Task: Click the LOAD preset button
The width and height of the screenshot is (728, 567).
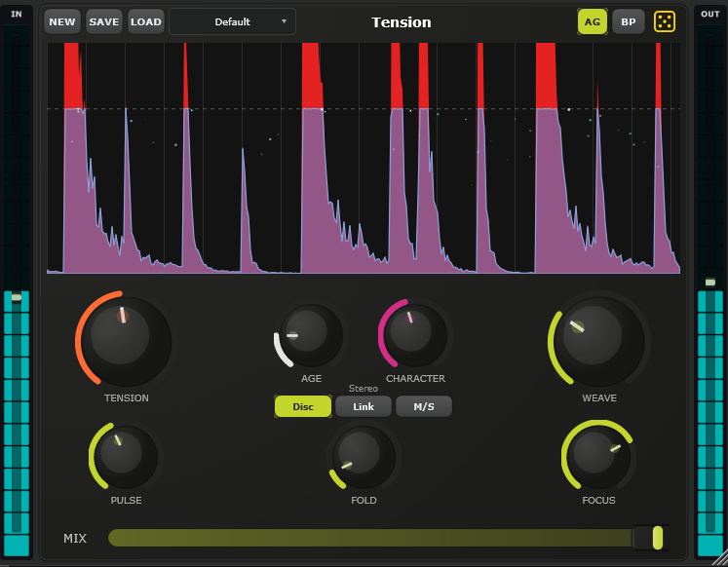Action: pyautogui.click(x=146, y=21)
